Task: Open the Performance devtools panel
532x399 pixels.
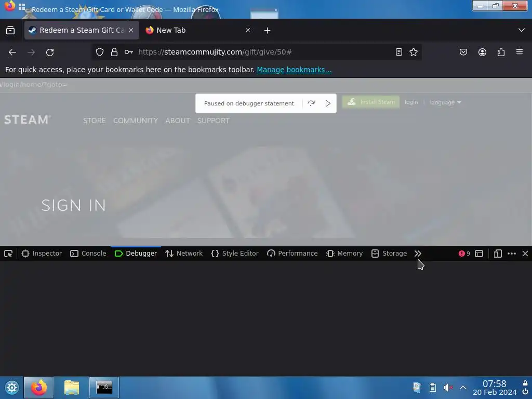Action: [x=292, y=254]
